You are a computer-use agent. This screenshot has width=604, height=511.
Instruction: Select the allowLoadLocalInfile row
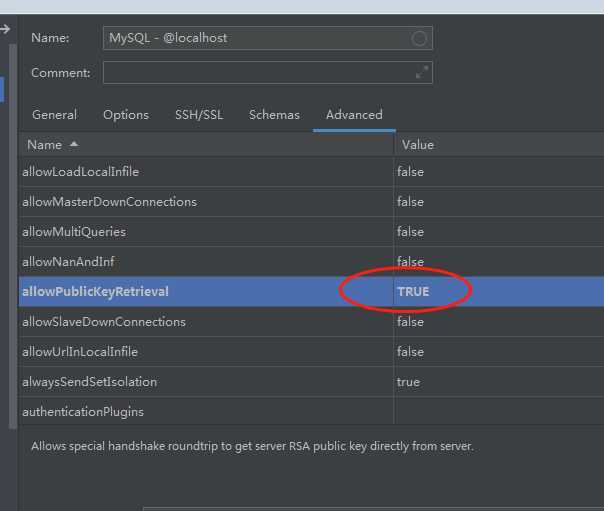pos(312,172)
